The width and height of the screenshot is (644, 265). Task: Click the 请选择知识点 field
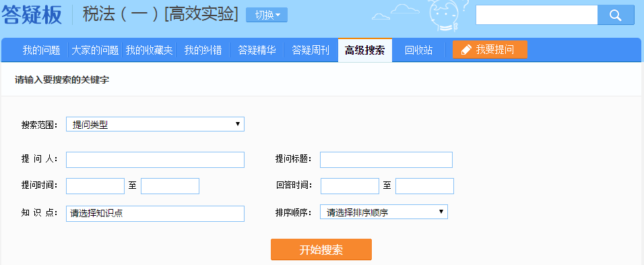[155, 213]
